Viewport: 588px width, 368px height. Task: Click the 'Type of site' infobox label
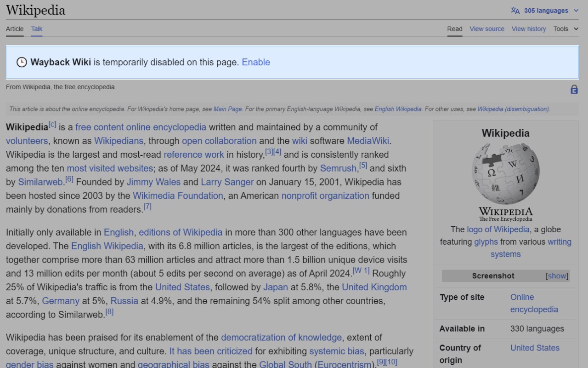pyautogui.click(x=462, y=297)
